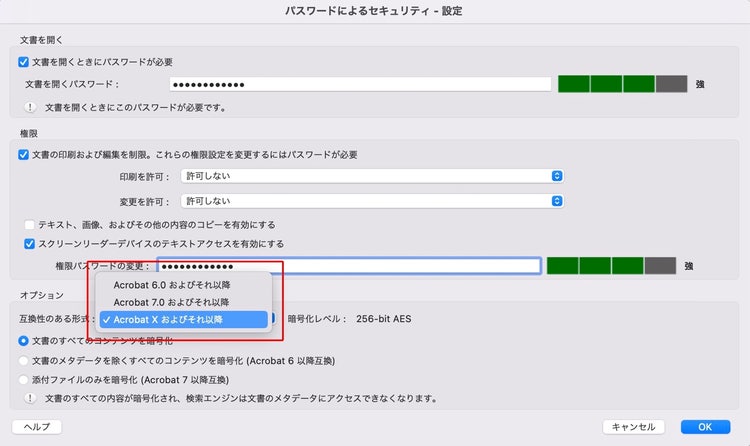Select 文書のメタデータを除くすべてのコンテンツを暗号化 radio
This screenshot has height=446, width=750.
(23, 360)
